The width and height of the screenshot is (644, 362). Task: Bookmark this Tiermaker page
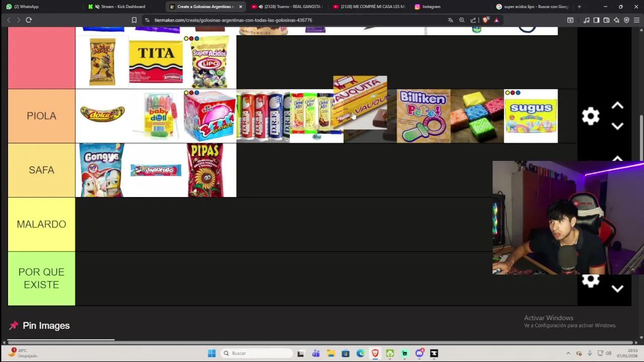click(134, 20)
